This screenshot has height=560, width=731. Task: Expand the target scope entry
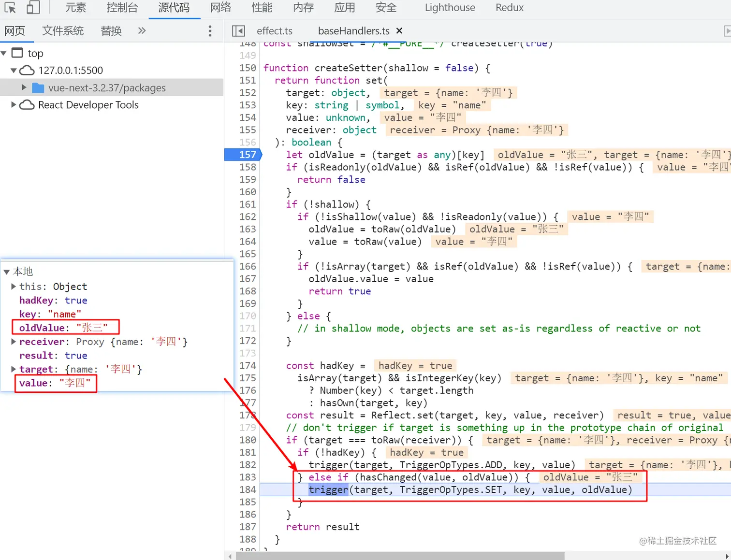point(14,369)
